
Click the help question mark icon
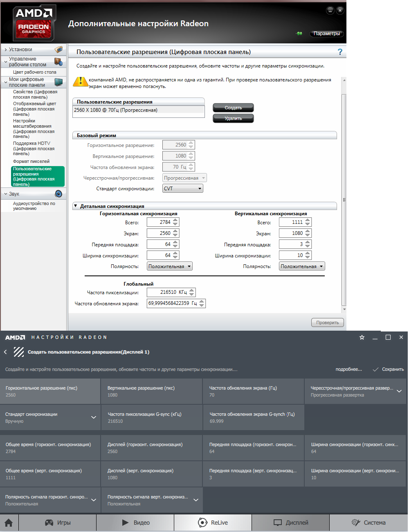point(340,52)
